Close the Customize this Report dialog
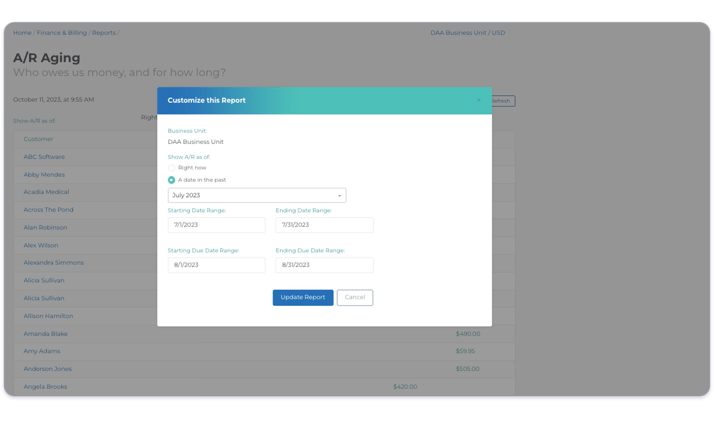This screenshot has height=421, width=714. (479, 100)
